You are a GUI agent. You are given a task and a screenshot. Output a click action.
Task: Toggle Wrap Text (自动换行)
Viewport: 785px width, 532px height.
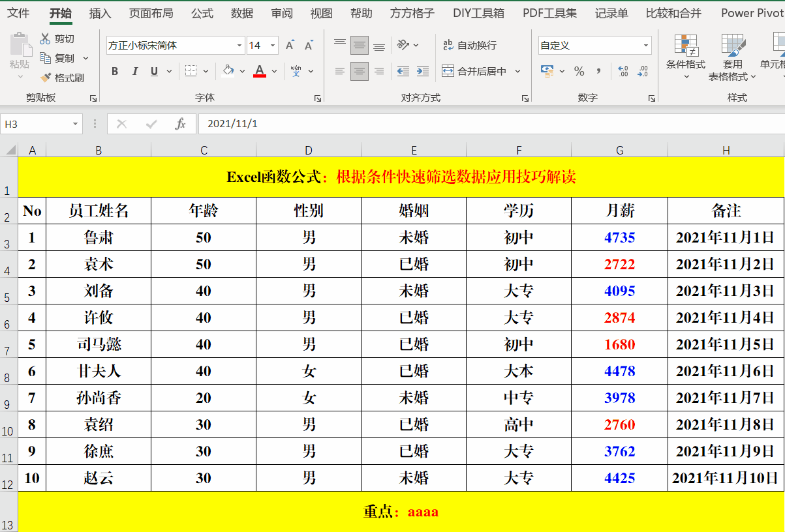click(470, 45)
